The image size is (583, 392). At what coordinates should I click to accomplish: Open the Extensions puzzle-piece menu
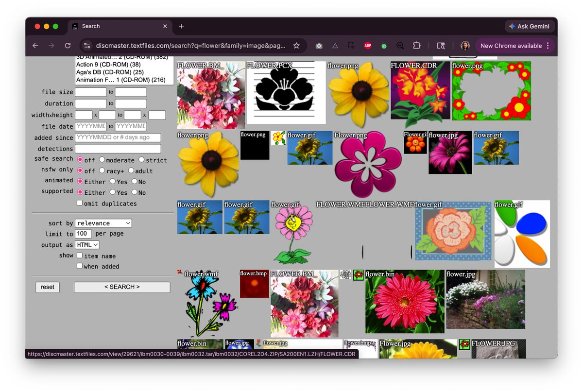pos(416,46)
